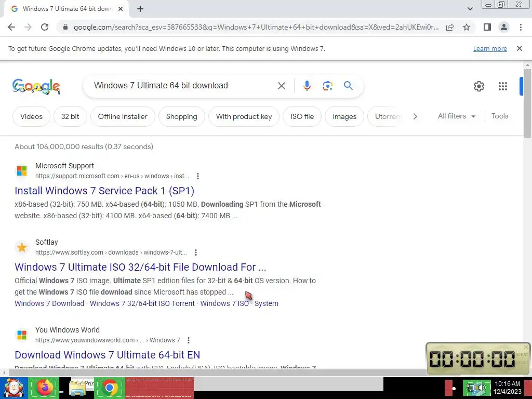Click inside the Google search field
This screenshot has height=399, width=532.
click(x=183, y=86)
